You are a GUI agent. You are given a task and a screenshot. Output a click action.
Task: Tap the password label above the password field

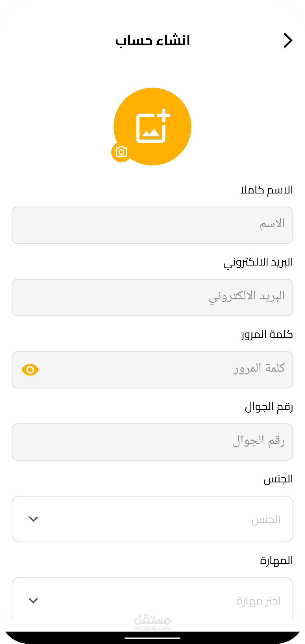267,335
